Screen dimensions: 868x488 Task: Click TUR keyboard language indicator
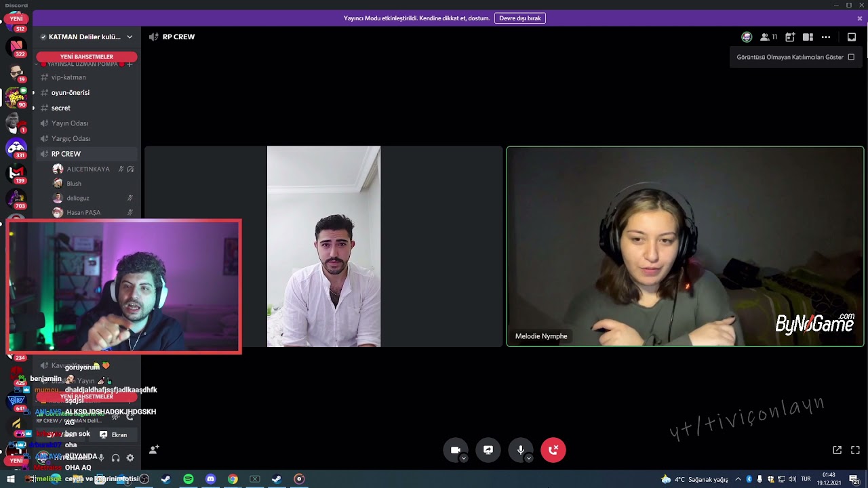pos(806,479)
